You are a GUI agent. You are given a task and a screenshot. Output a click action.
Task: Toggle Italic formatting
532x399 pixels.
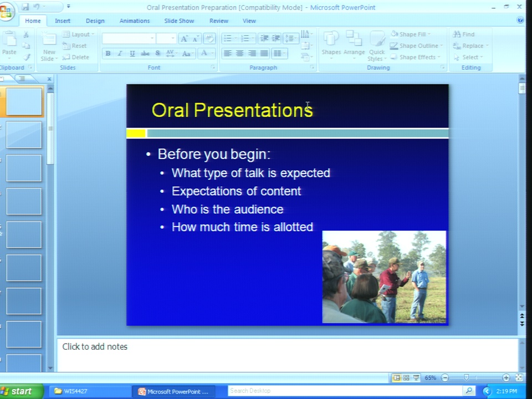tap(120, 53)
